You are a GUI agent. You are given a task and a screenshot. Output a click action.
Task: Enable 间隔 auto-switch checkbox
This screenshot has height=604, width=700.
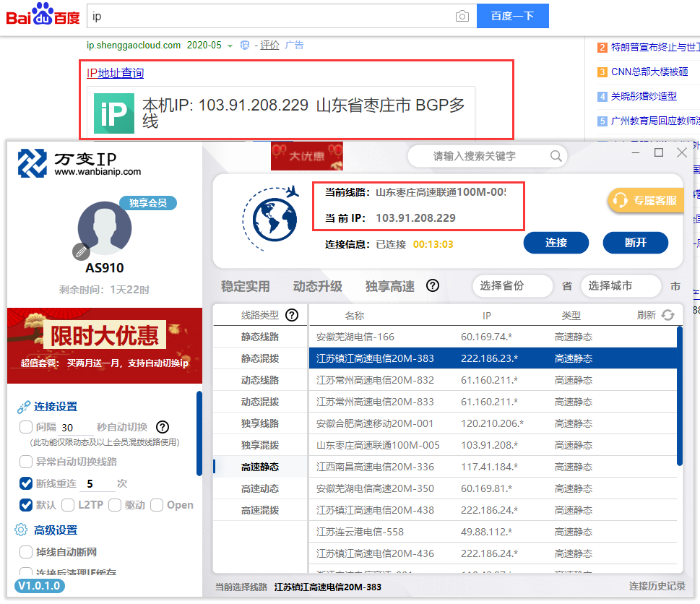tap(26, 427)
